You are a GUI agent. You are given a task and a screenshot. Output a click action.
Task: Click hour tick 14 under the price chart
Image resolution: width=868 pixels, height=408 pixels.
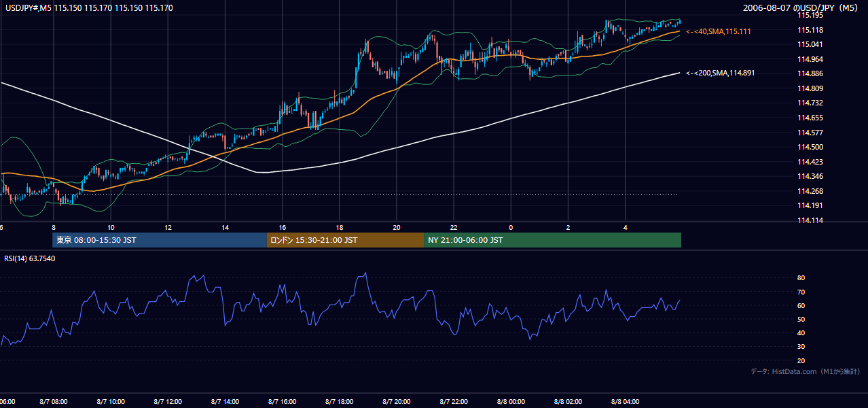tap(225, 228)
